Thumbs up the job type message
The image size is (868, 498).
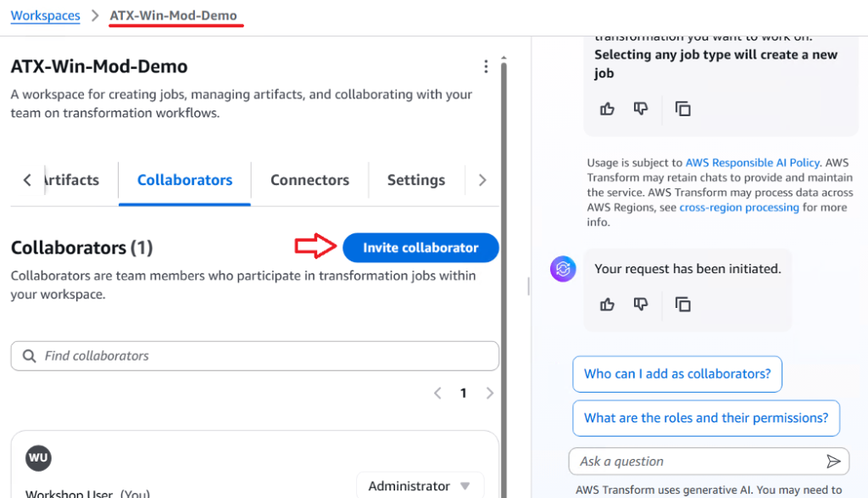(607, 109)
